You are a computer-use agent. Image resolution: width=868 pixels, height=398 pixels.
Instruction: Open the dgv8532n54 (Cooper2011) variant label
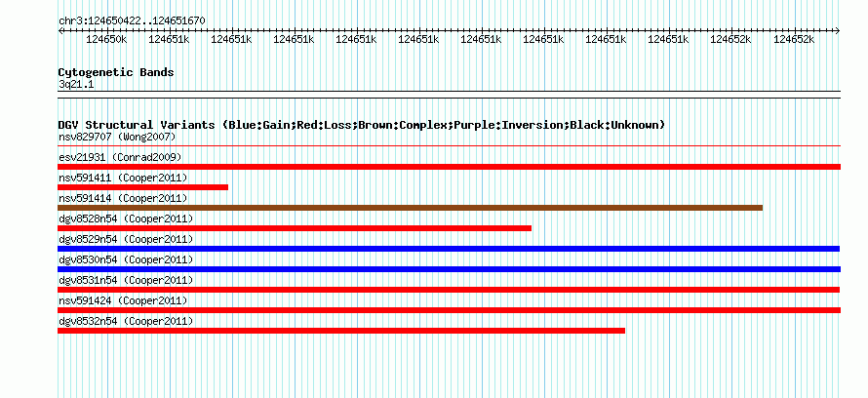point(126,321)
